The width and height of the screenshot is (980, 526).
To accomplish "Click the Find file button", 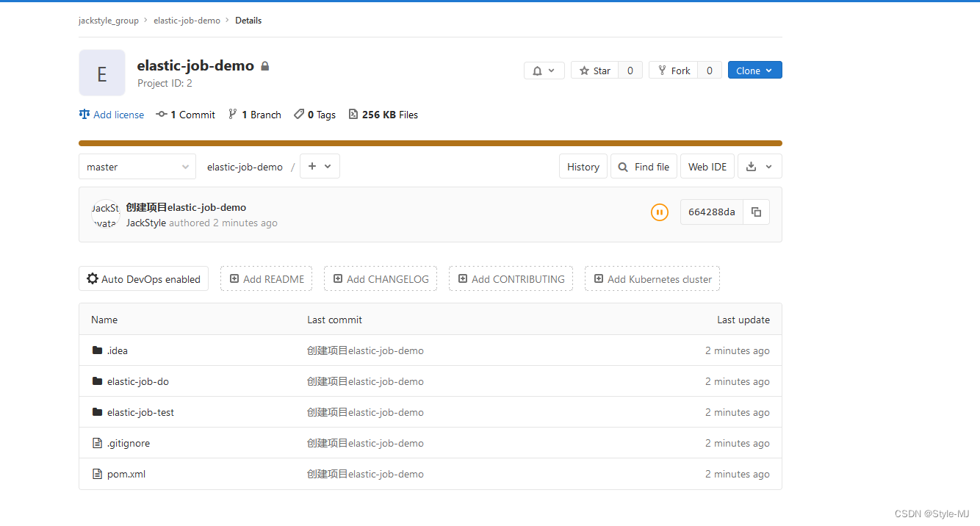I will tap(644, 167).
